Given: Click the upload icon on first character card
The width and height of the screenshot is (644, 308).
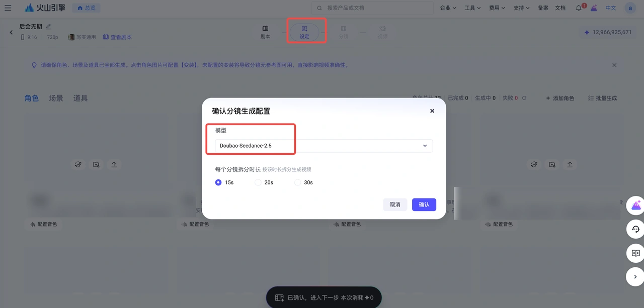Looking at the screenshot, I should coord(114,164).
